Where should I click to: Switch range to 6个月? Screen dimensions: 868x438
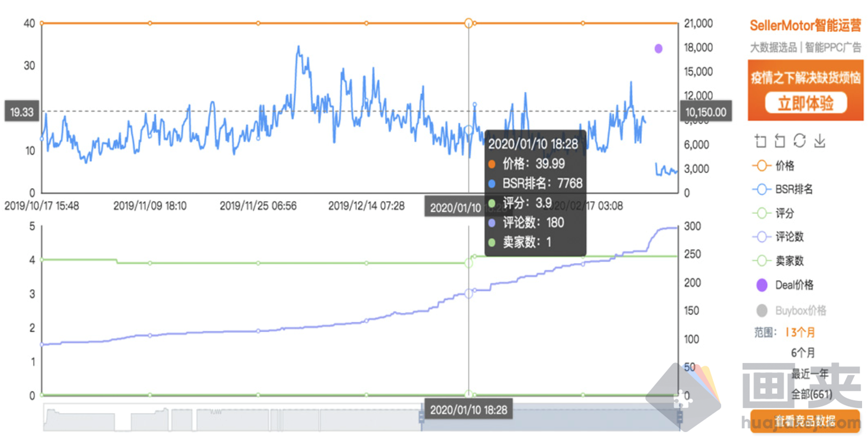point(802,353)
